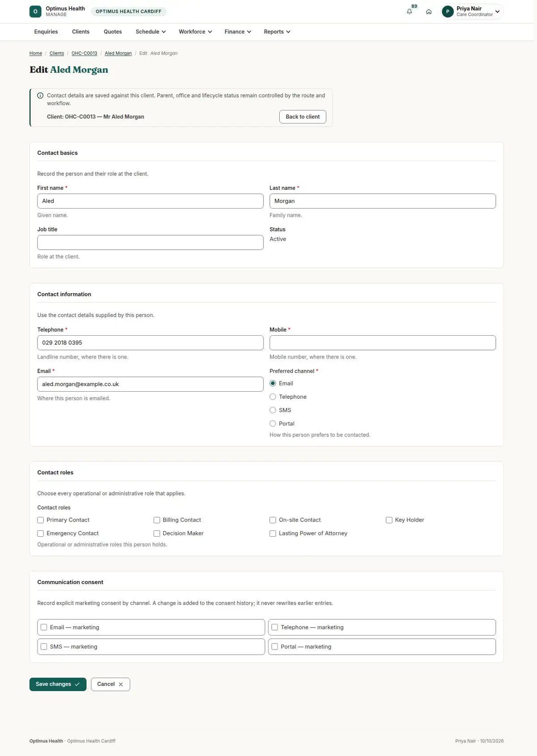The width and height of the screenshot is (537, 756).
Task: Open the Quotes section
Action: pos(113,32)
